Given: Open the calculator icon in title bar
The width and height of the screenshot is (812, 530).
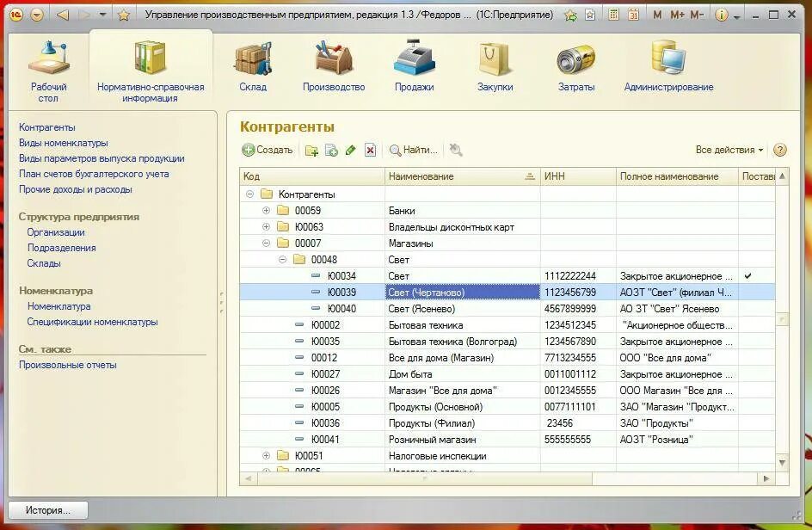Looking at the screenshot, I should point(613,15).
